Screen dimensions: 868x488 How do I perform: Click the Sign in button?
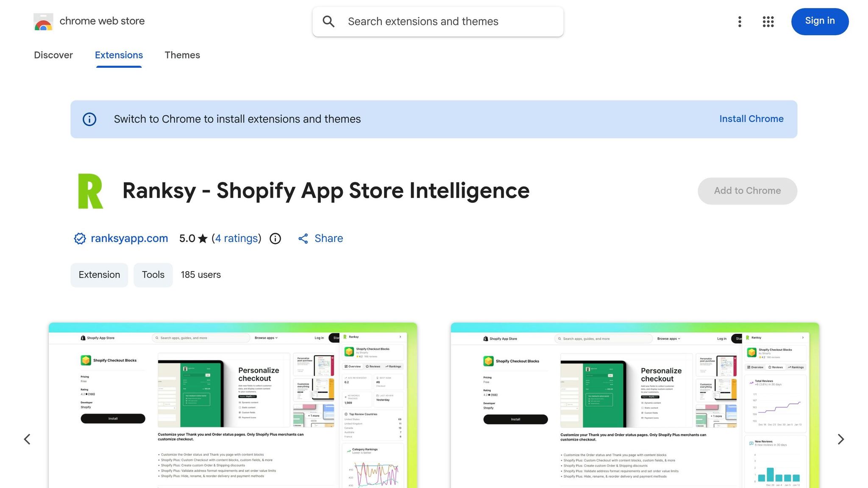tap(820, 21)
